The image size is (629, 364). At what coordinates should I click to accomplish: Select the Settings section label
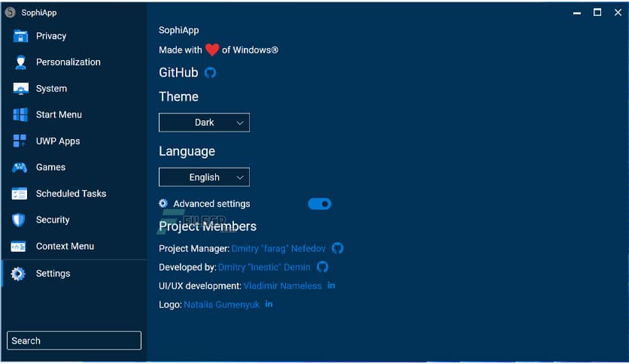click(53, 274)
